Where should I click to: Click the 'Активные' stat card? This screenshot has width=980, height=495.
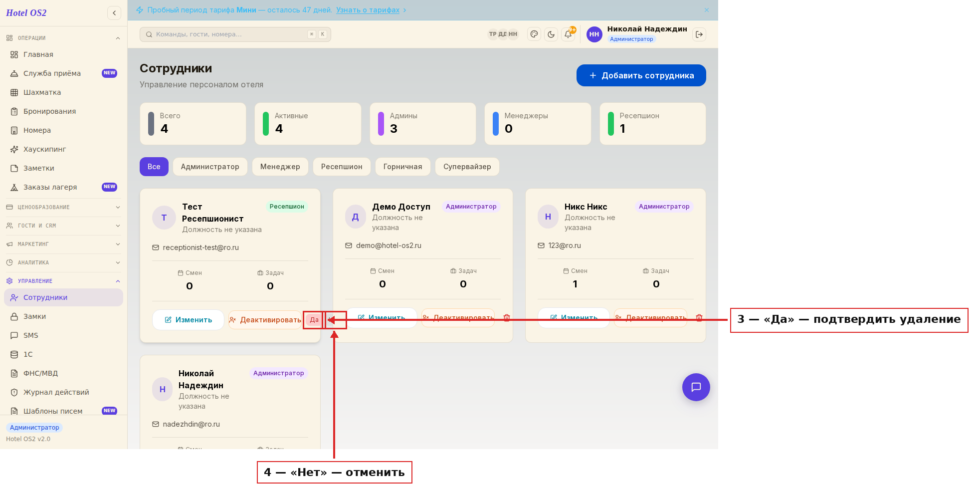click(308, 124)
